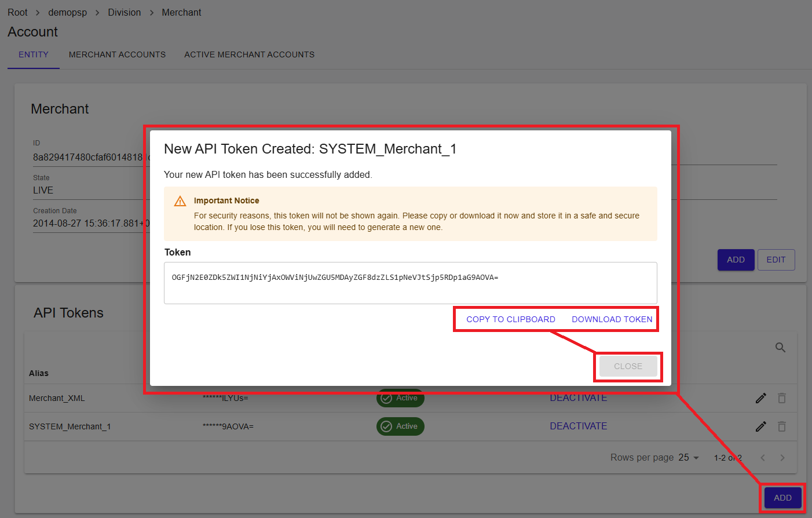Switch to the ENTITY tab
Screen dimensions: 812x518
(x=34, y=54)
